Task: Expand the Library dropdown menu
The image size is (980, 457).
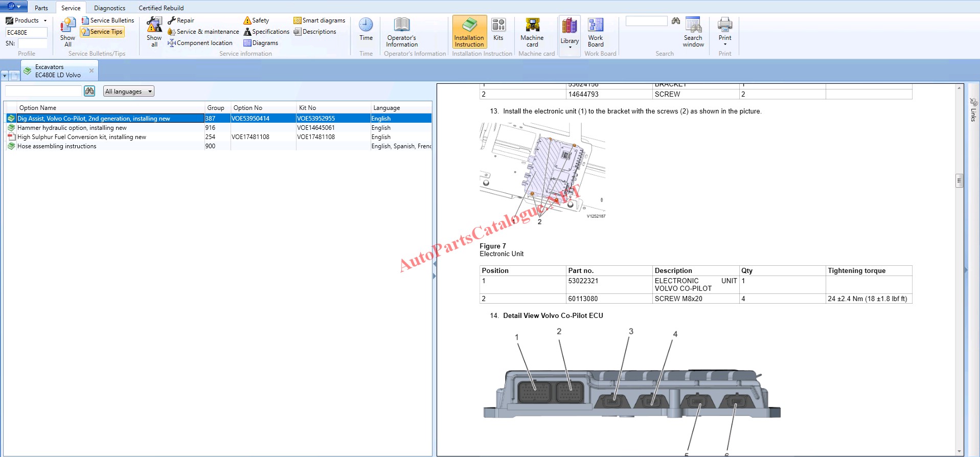Action: point(569,47)
